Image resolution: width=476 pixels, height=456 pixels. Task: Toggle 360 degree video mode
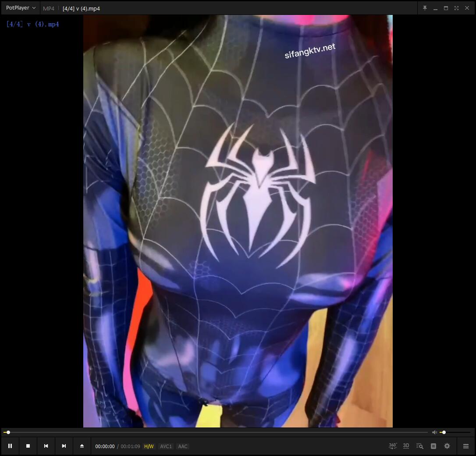click(x=393, y=446)
